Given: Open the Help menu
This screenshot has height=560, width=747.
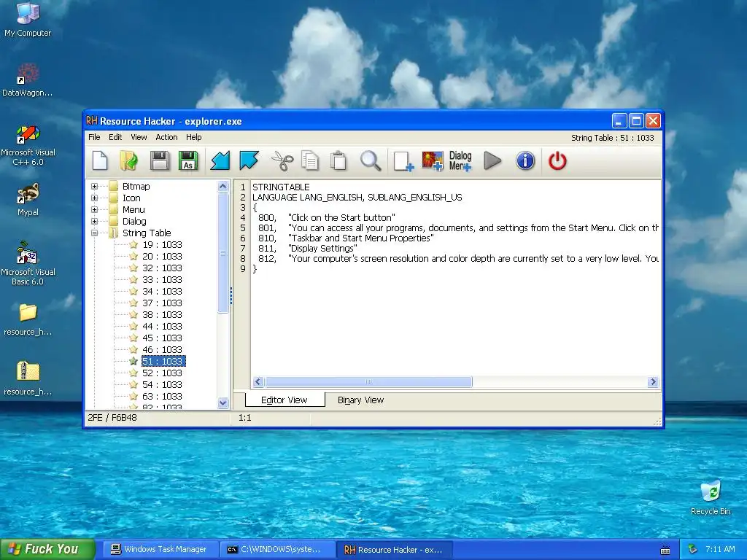Looking at the screenshot, I should (x=194, y=137).
